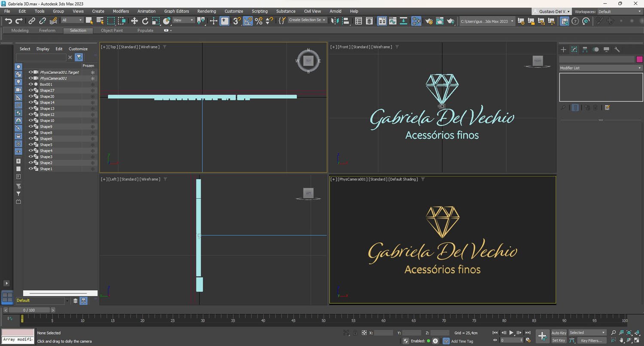Click Add Time Tag
This screenshot has width=644, height=346.
462,341
